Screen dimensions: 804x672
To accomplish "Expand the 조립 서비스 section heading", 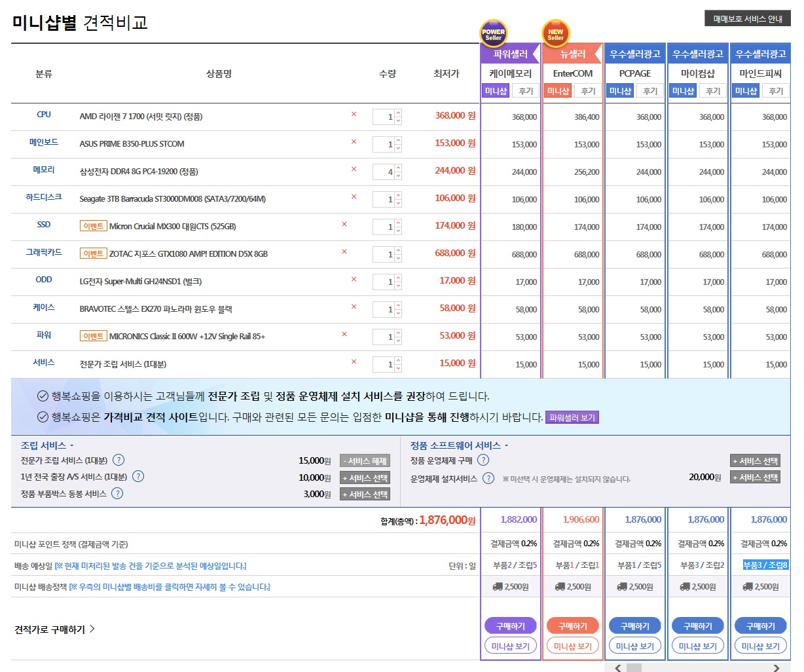I will (47, 445).
